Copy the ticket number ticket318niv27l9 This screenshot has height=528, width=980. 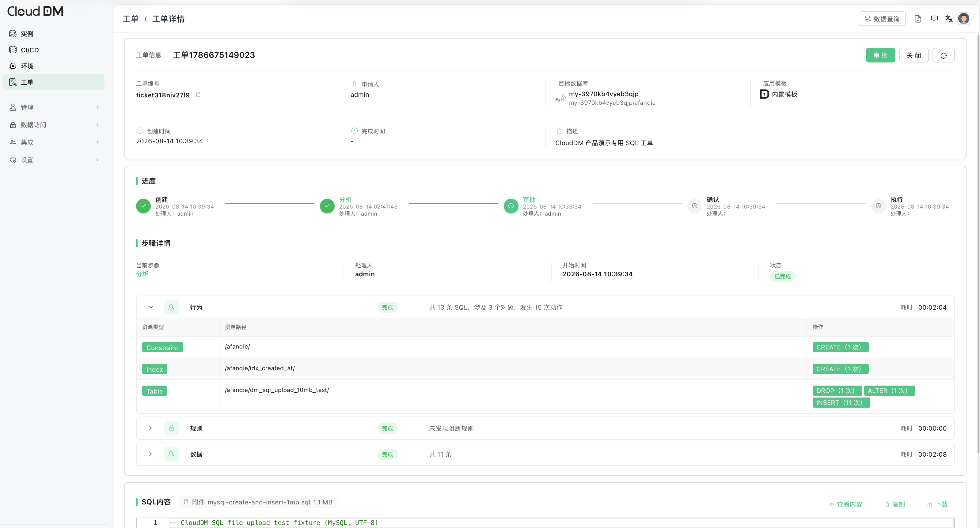point(198,95)
